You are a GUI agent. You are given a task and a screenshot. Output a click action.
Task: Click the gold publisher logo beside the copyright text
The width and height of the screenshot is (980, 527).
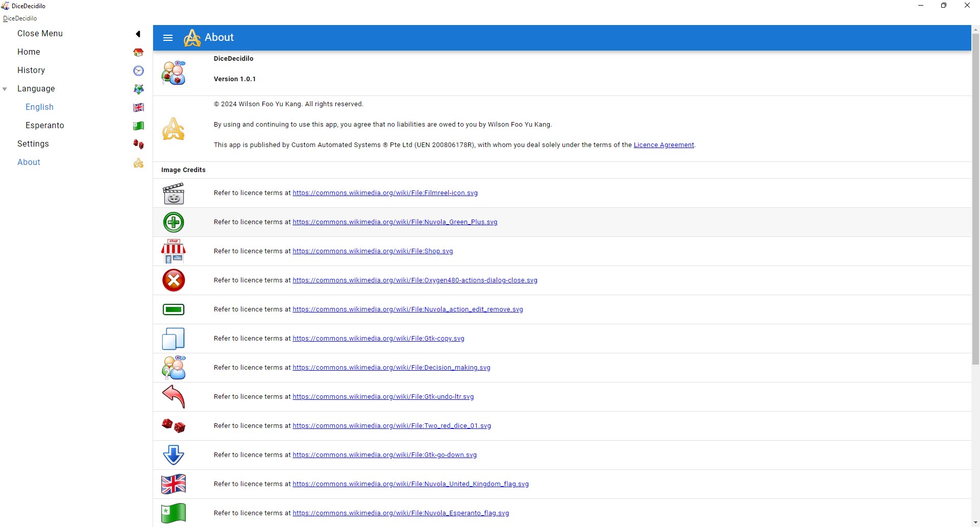(174, 129)
